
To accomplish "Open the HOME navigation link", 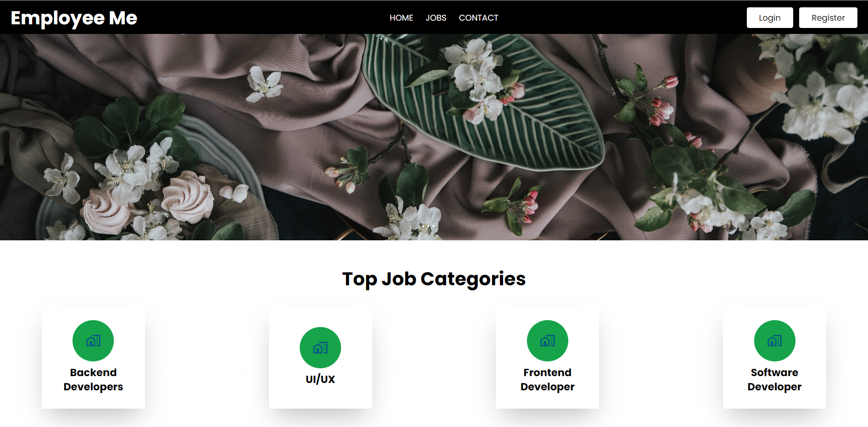I will point(401,18).
